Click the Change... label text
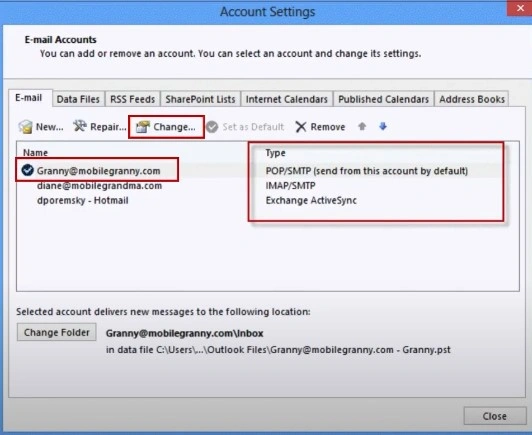The width and height of the screenshot is (532, 435). 174,127
